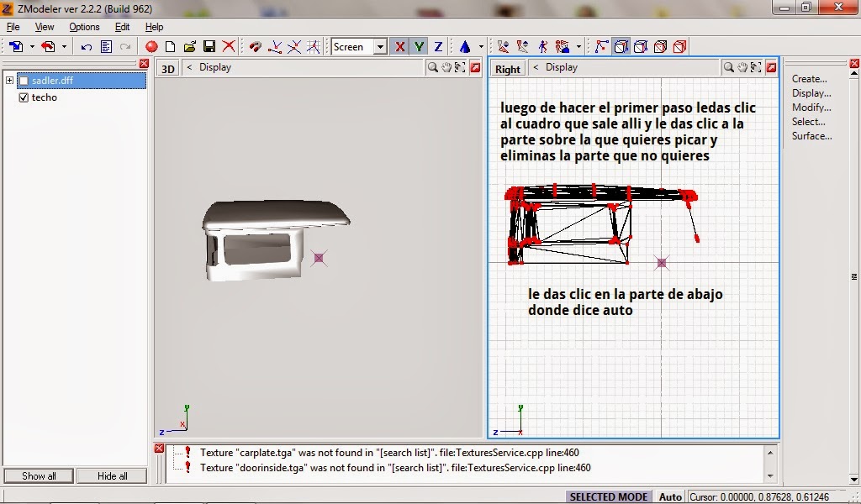This screenshot has height=504, width=861.
Task: Check the sadler.dff checkbox
Action: coord(24,81)
